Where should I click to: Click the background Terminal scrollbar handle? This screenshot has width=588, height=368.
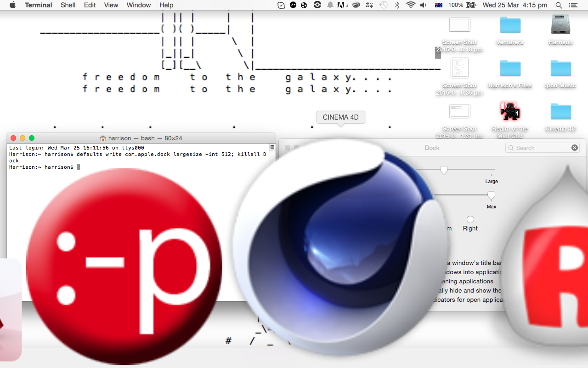click(438, 53)
